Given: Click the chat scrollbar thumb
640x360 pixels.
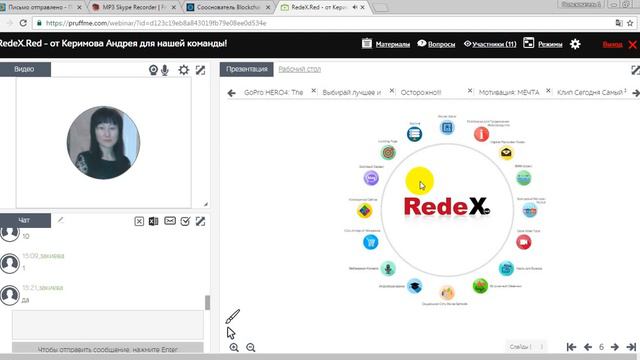Looking at the screenshot, I should point(207,302).
